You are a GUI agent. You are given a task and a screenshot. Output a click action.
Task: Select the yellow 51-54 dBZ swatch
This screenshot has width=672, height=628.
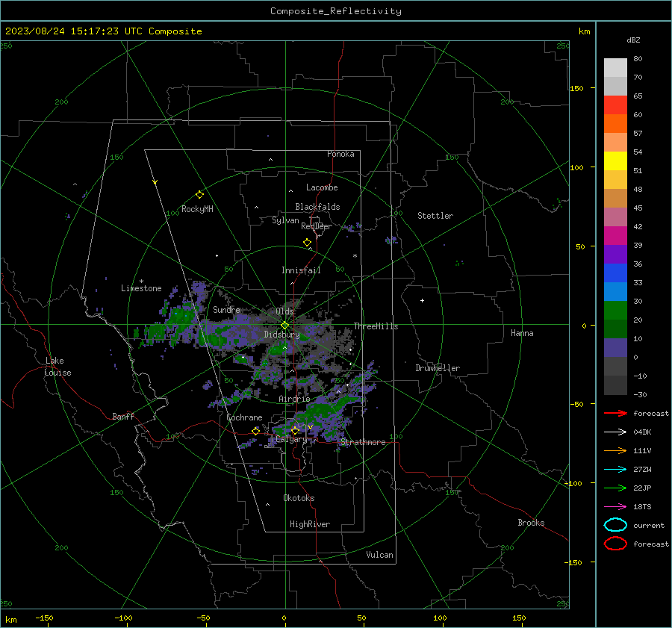click(615, 161)
